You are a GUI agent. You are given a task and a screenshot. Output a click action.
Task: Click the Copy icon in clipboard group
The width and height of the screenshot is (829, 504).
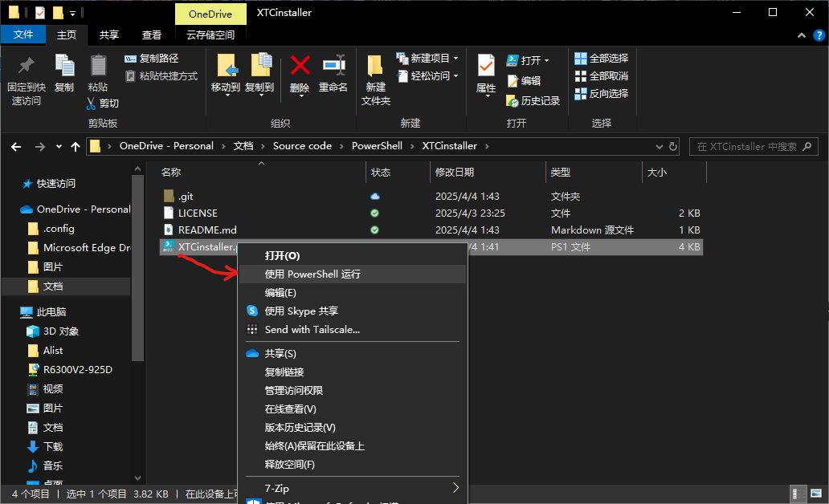click(64, 66)
